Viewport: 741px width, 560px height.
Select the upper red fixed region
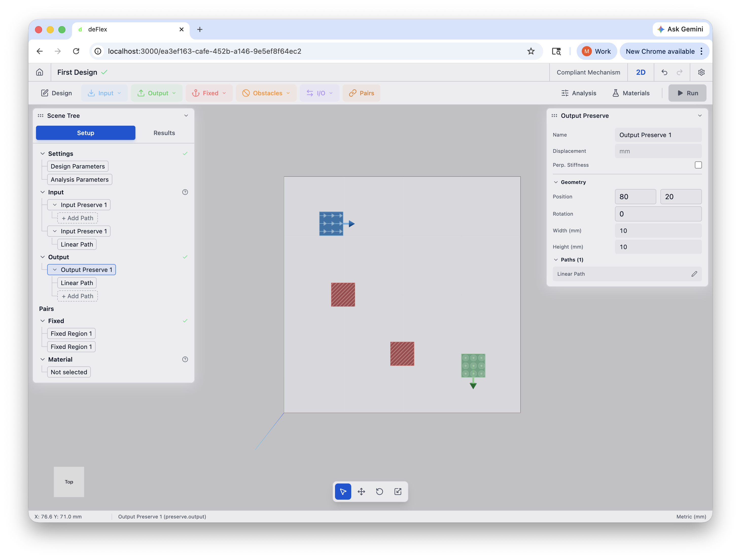point(343,294)
